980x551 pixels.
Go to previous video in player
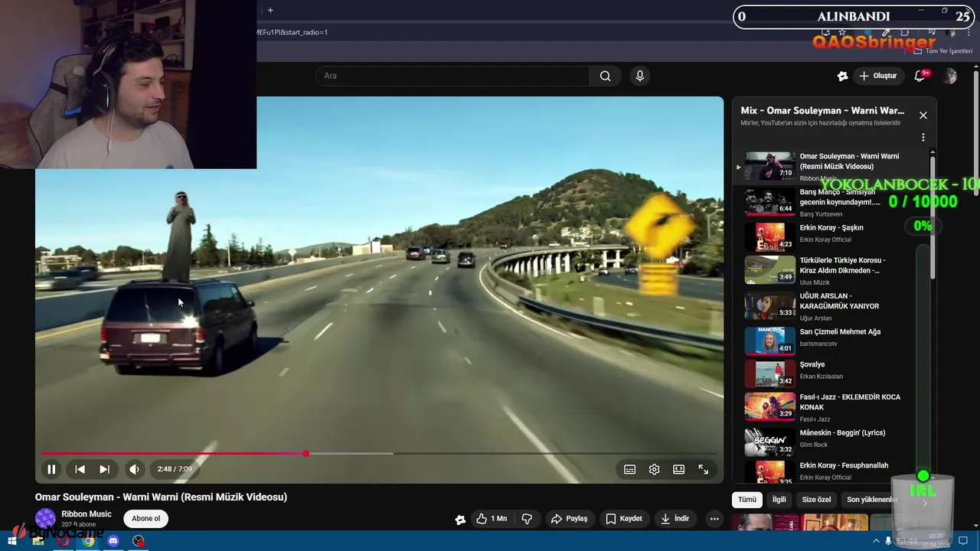[80, 469]
